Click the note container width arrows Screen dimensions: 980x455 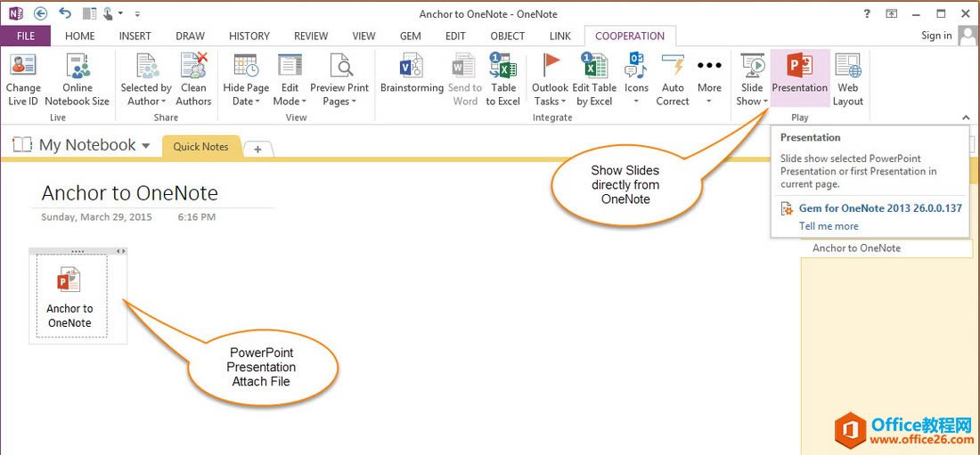click(121, 250)
